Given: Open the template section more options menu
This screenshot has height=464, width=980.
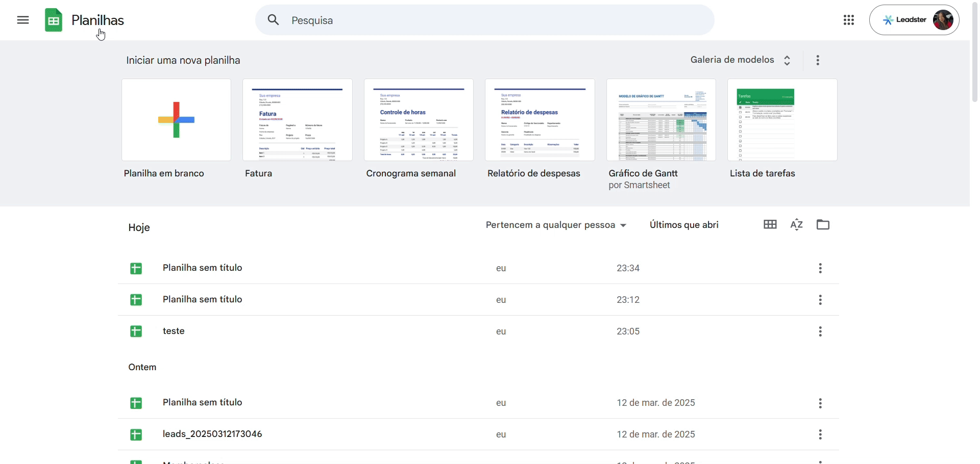Looking at the screenshot, I should click(x=818, y=60).
